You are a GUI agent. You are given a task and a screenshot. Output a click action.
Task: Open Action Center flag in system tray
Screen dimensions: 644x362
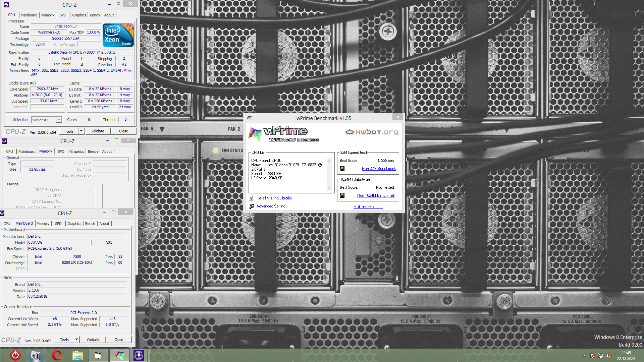pos(592,356)
